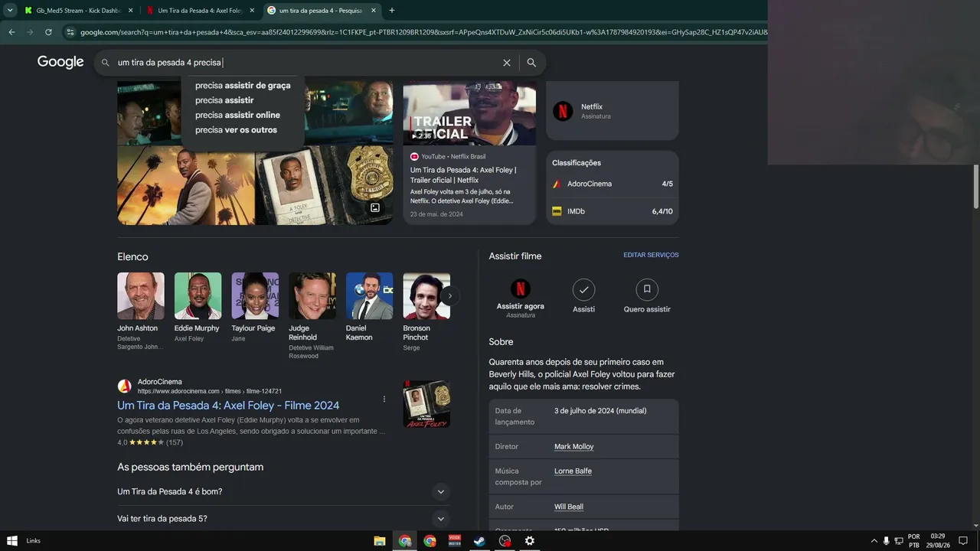Click the Netflix Assinatura provider card
Viewport: 980px width, 551px height.
click(612, 111)
